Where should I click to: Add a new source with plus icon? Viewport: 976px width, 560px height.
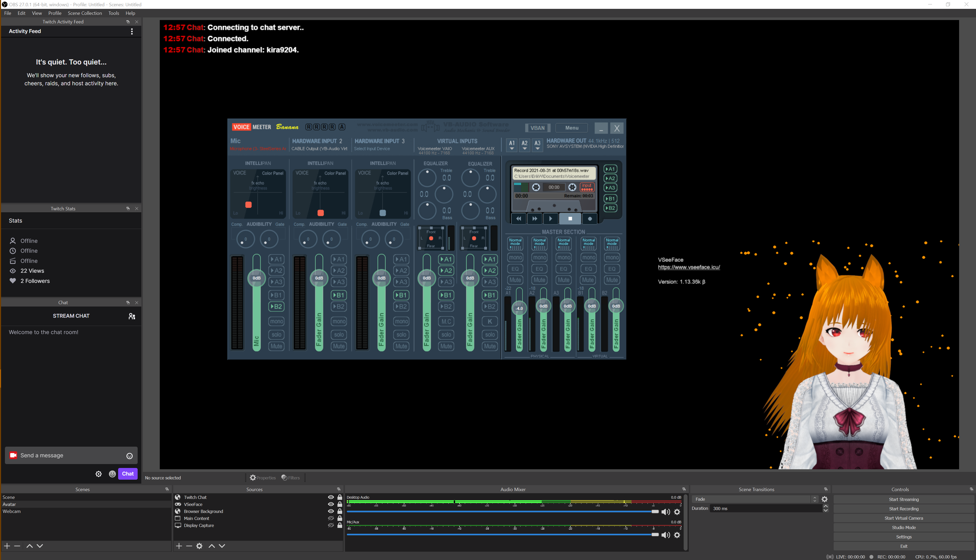tap(179, 546)
